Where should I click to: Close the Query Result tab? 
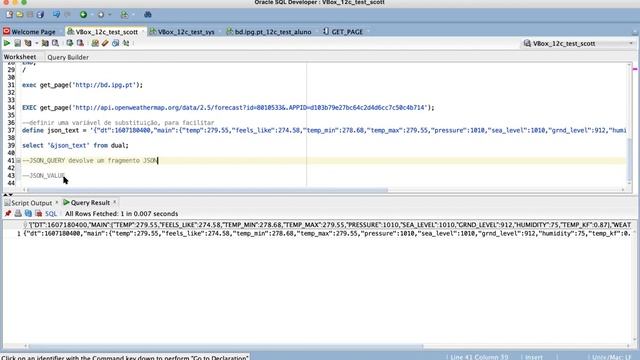coord(115,202)
